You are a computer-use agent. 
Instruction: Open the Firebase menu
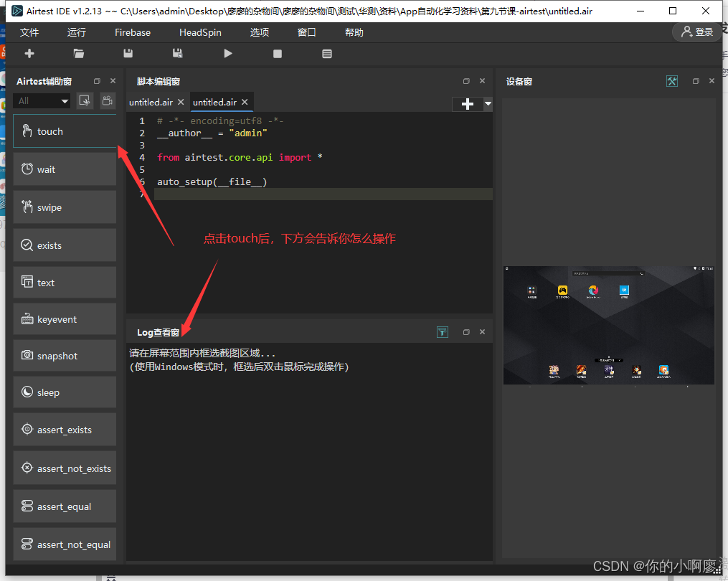click(x=133, y=32)
